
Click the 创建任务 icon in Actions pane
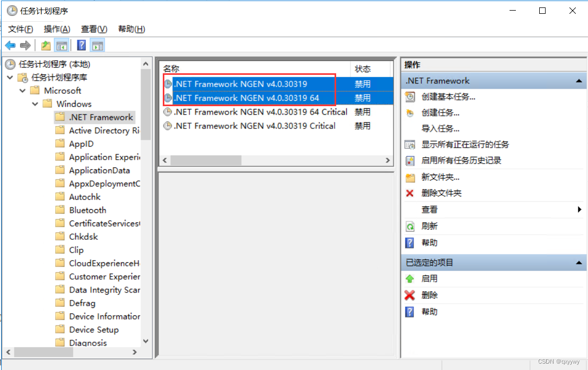(x=410, y=113)
